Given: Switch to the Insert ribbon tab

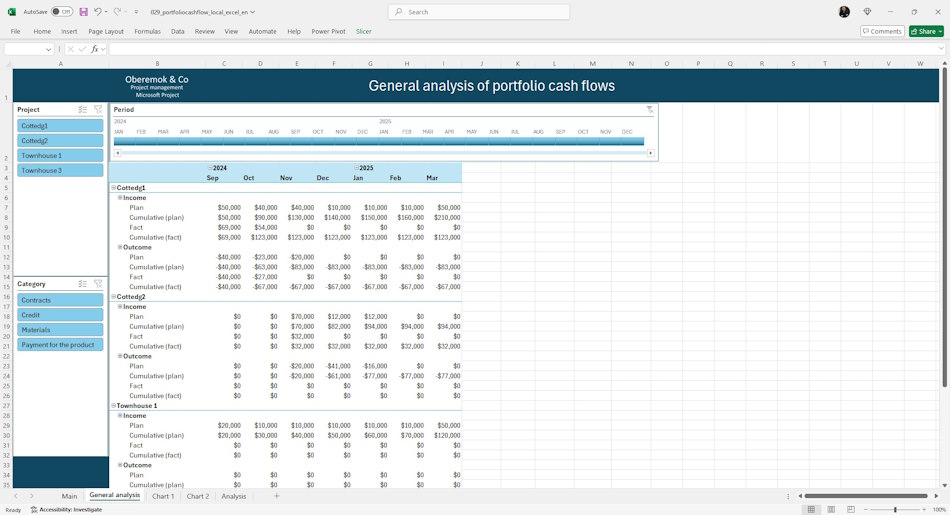Looking at the screenshot, I should point(69,32).
